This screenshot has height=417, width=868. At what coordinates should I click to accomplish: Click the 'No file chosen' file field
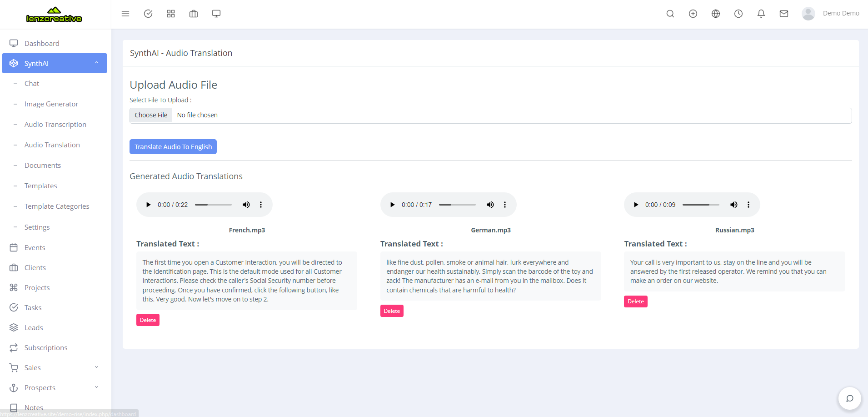(x=491, y=116)
